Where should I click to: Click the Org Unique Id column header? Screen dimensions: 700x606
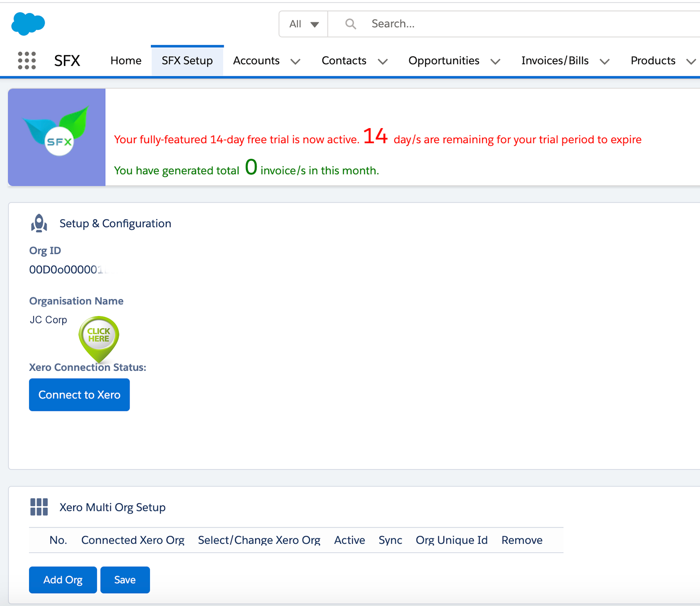[x=452, y=540]
